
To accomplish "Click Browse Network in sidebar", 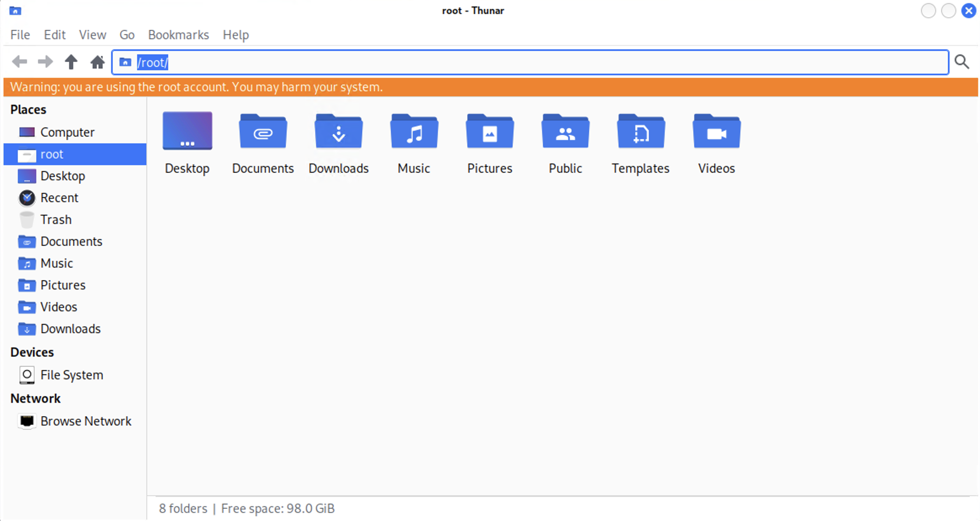I will point(85,421).
